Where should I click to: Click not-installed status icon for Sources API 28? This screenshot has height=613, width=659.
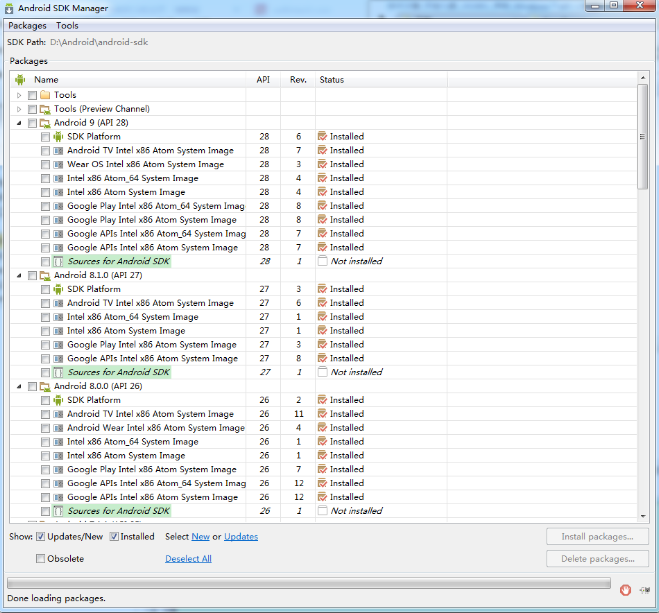tap(322, 261)
